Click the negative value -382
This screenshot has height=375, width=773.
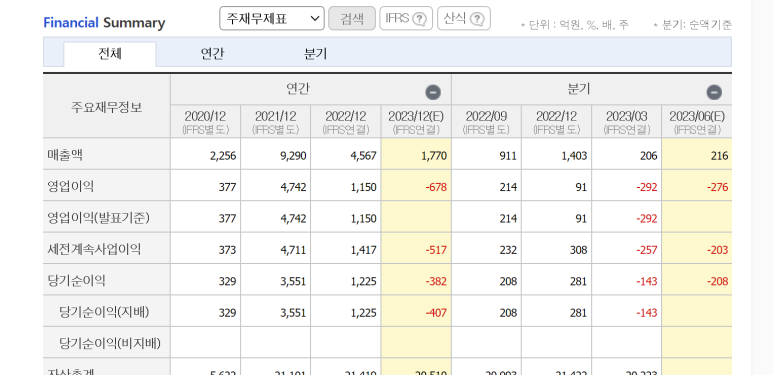pos(436,281)
